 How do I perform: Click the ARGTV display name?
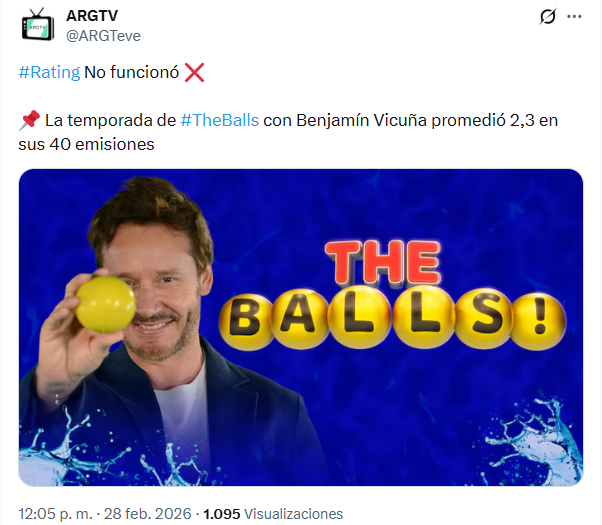(x=92, y=16)
